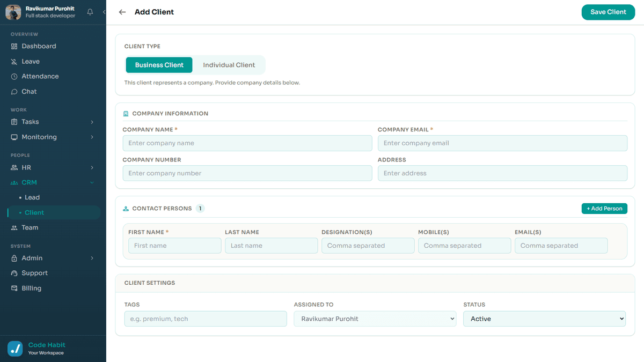
Task: Click the Last Name field
Action: tap(272, 246)
